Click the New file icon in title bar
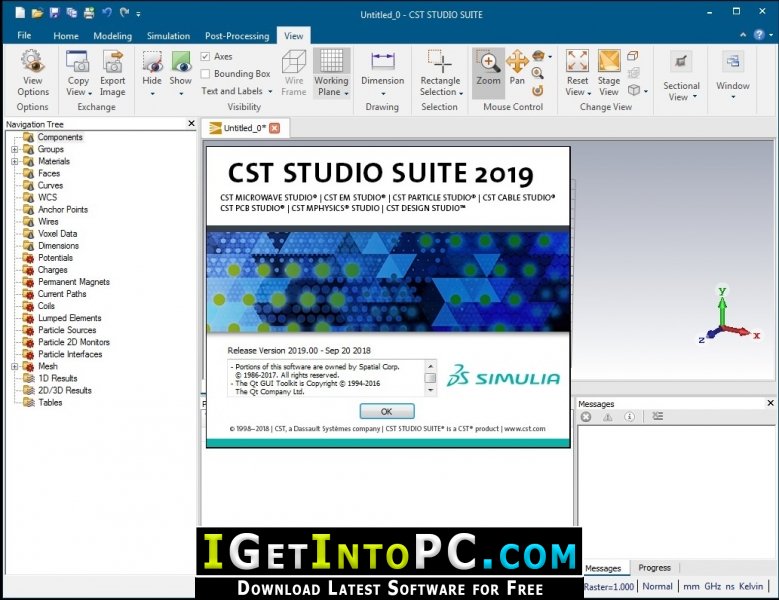779x600 pixels. (x=20, y=12)
